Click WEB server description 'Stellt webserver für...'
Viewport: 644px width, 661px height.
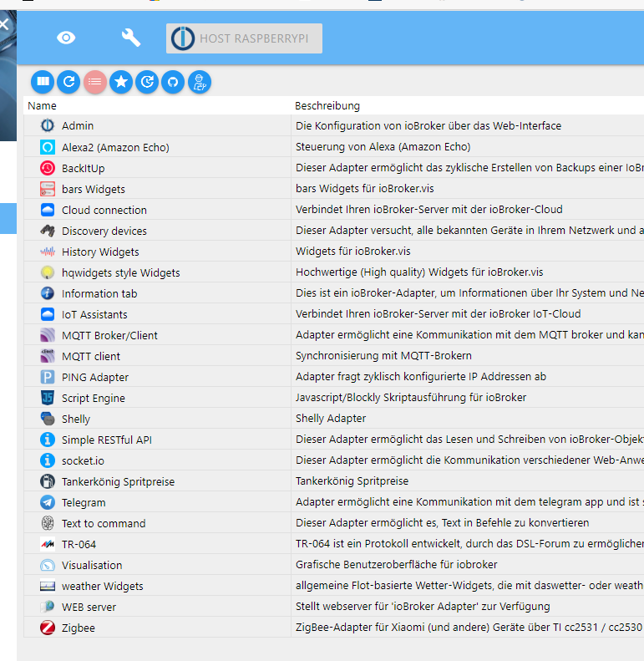[x=423, y=606]
